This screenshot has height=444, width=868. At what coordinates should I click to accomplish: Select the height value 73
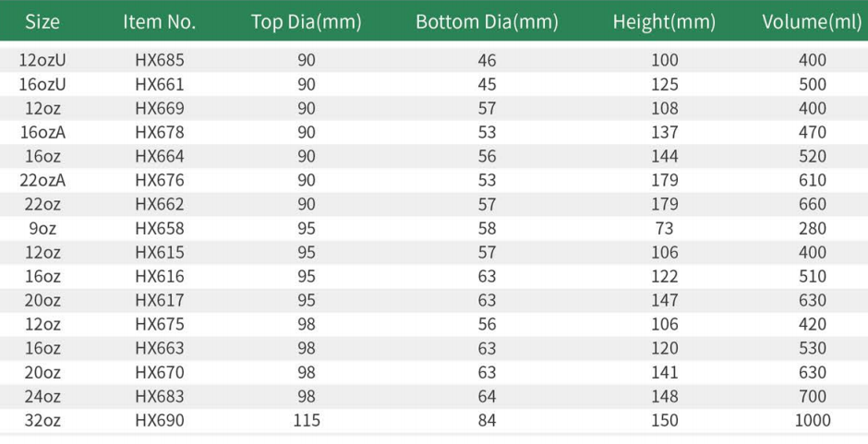pyautogui.click(x=664, y=228)
